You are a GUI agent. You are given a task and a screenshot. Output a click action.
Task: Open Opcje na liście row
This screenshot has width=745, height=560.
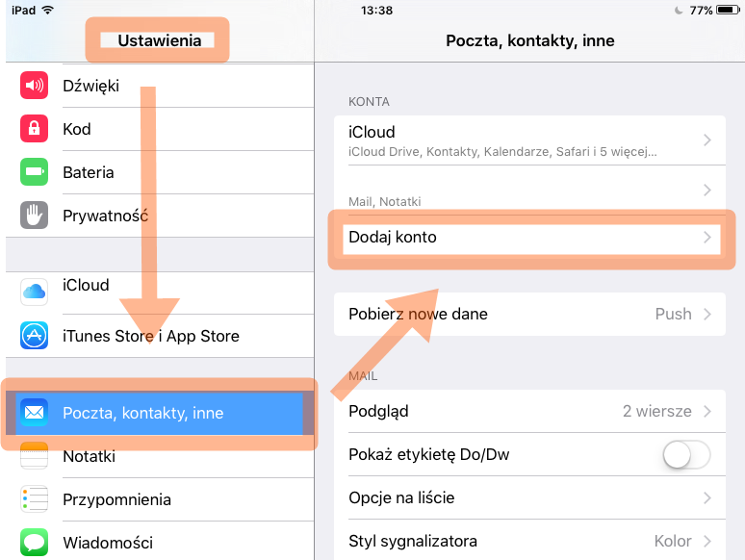528,497
